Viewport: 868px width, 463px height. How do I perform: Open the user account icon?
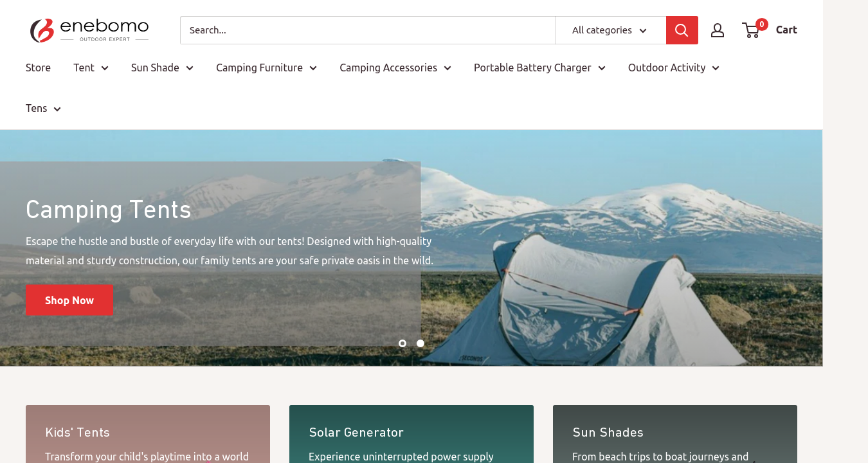[718, 30]
